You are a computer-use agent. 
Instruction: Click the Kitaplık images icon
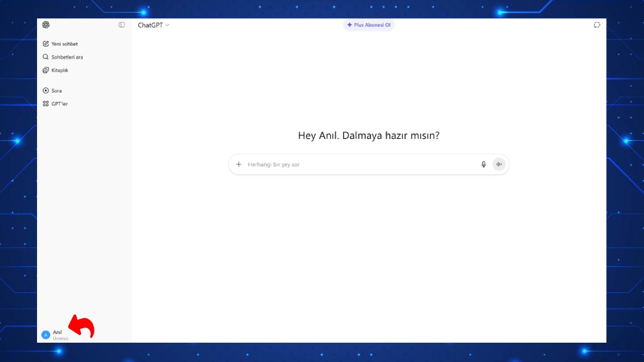pyautogui.click(x=46, y=70)
